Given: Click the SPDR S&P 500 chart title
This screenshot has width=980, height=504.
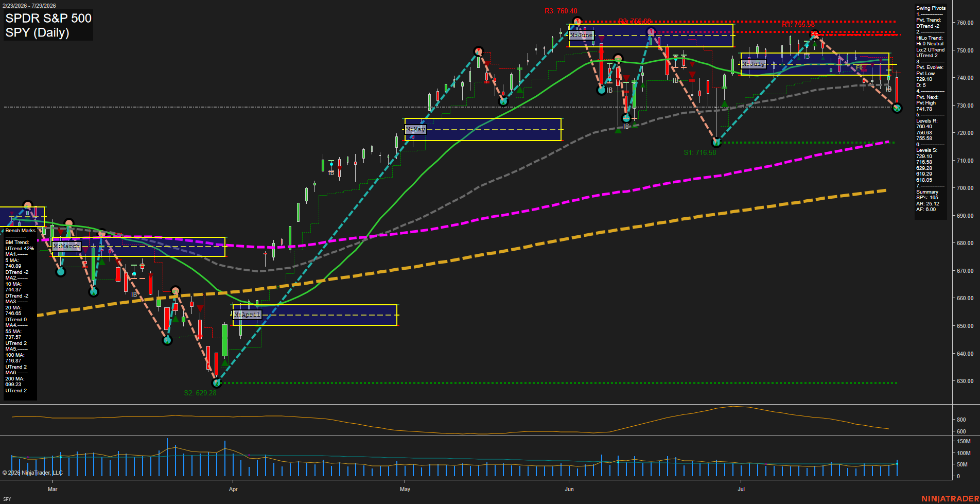Looking at the screenshot, I should tap(48, 18).
